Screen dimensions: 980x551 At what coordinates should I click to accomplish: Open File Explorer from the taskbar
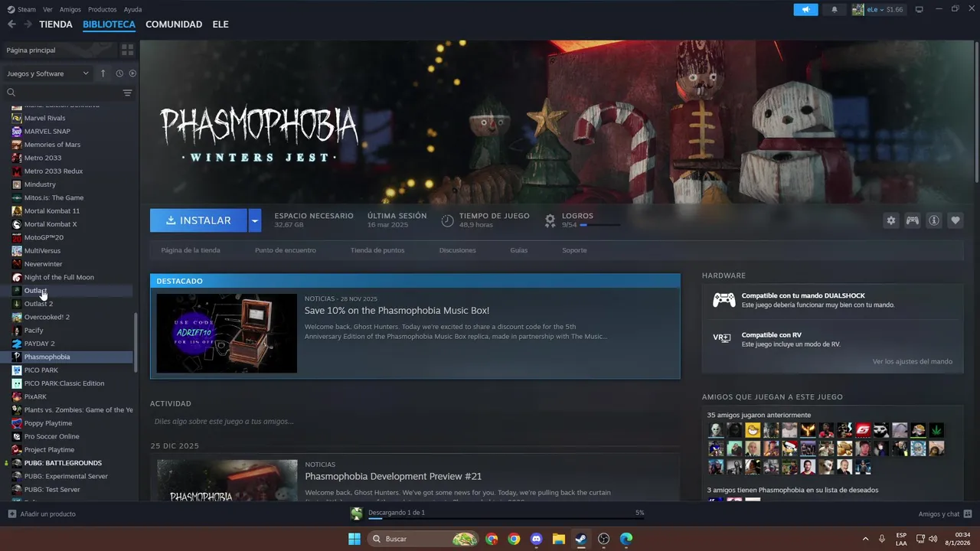(558, 539)
